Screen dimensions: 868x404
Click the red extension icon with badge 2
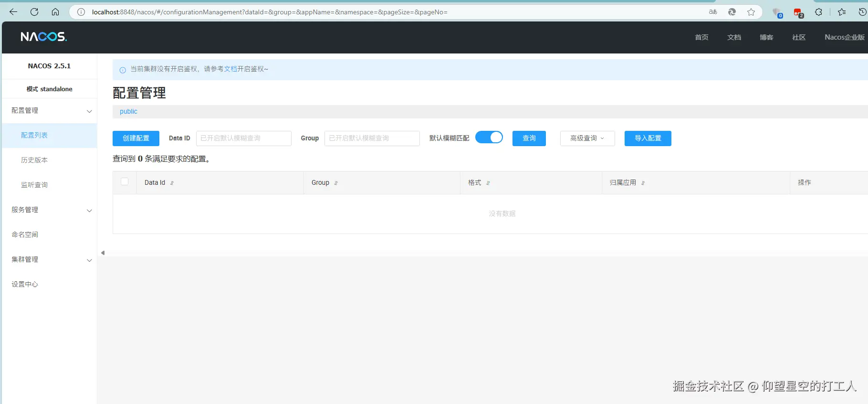pyautogui.click(x=798, y=13)
